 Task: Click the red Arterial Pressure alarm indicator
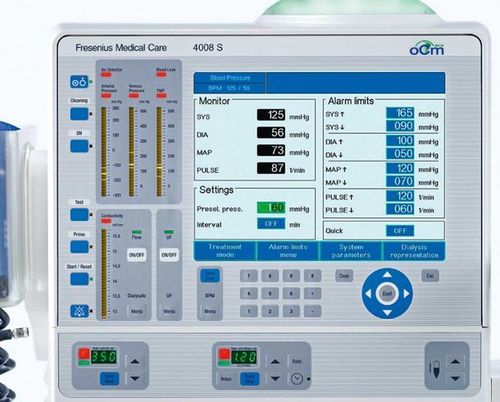pos(106,96)
